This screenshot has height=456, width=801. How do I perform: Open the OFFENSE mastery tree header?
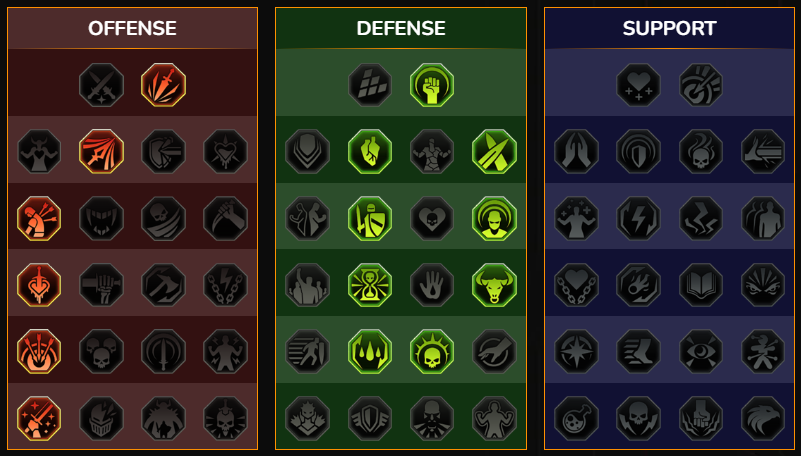pos(132,28)
